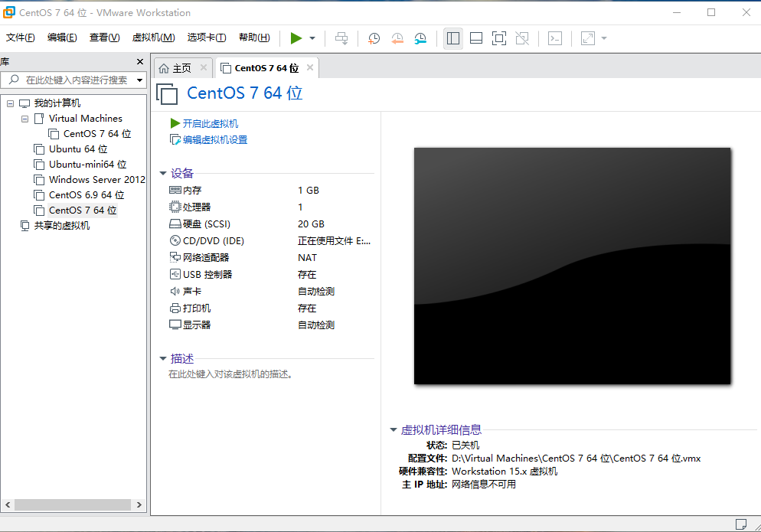Viewport: 761px width, 532px height.
Task: Click the status bar message log icon
Action: 741,524
